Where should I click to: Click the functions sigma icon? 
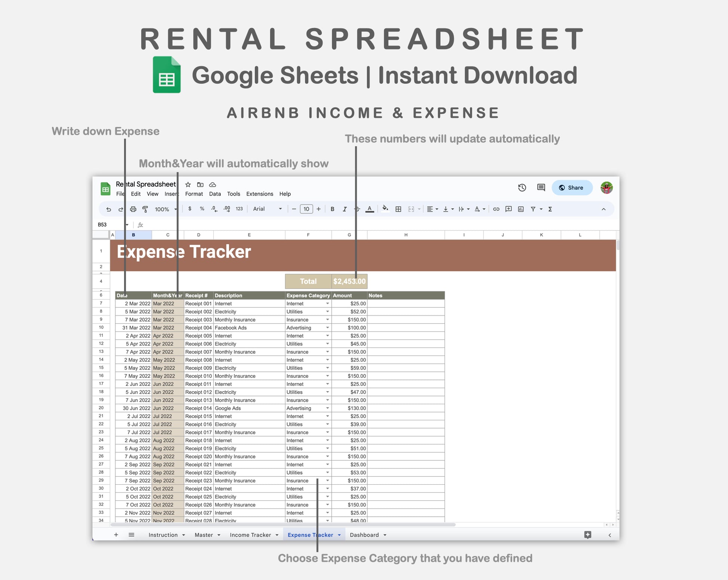(x=550, y=209)
